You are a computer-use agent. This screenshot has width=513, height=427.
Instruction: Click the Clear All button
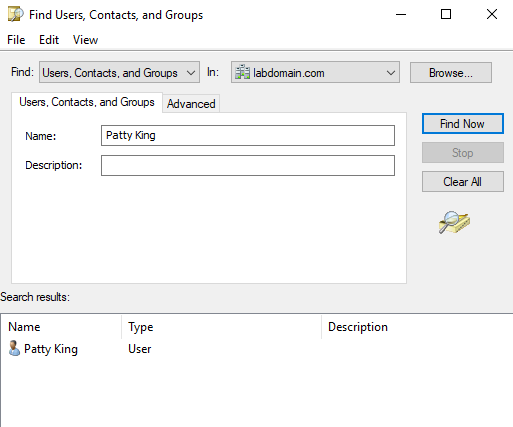(x=463, y=182)
